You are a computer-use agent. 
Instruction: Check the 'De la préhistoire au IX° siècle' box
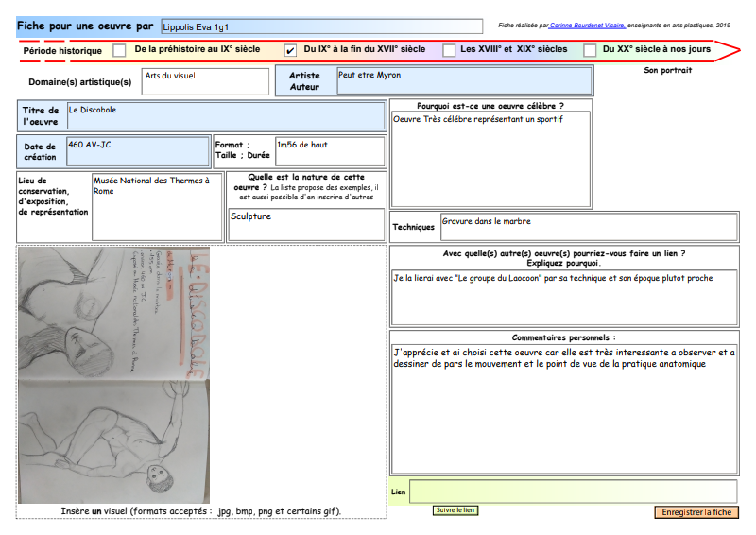119,50
